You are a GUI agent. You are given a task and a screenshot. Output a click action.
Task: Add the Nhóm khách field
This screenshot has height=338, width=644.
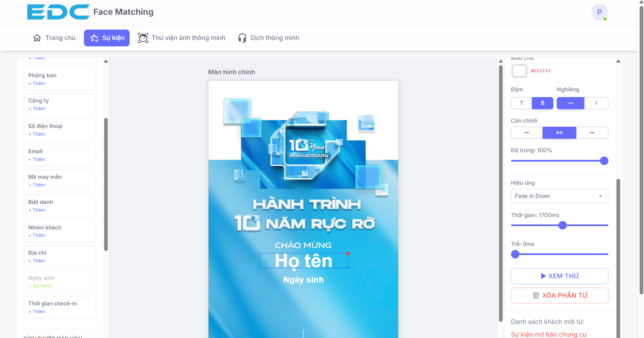point(60,231)
